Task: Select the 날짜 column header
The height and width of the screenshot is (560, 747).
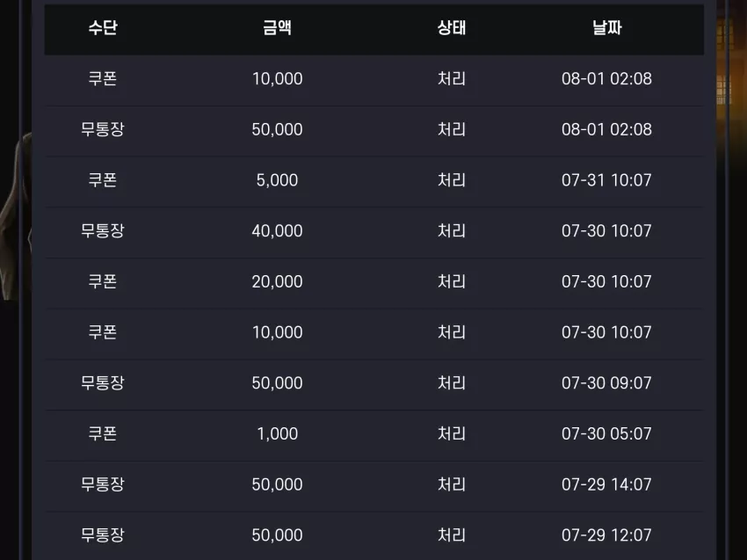Action: coord(607,27)
